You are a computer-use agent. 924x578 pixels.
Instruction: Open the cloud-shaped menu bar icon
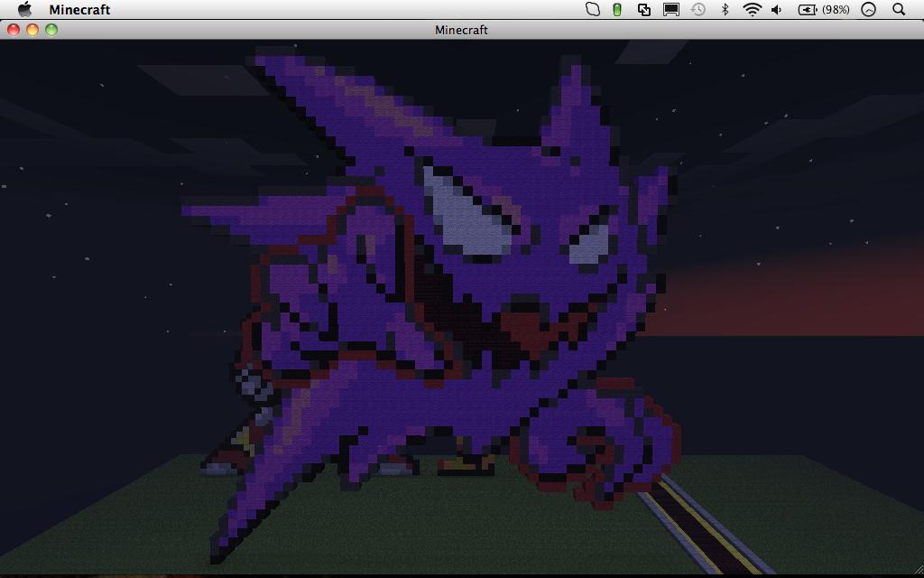tap(593, 9)
